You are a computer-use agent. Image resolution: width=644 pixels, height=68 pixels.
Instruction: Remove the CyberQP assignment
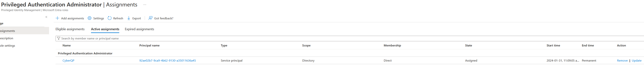tap(622, 61)
